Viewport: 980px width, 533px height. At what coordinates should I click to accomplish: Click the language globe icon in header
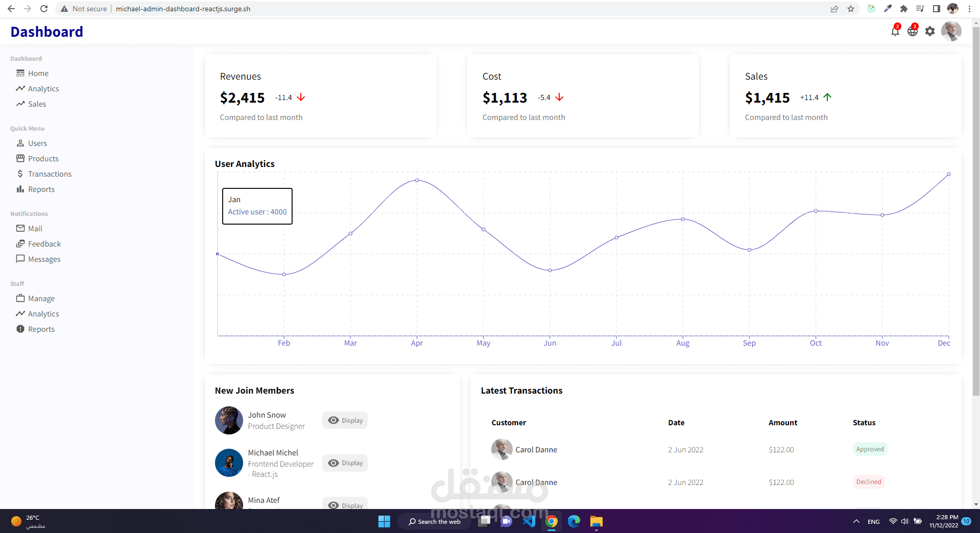[913, 31]
